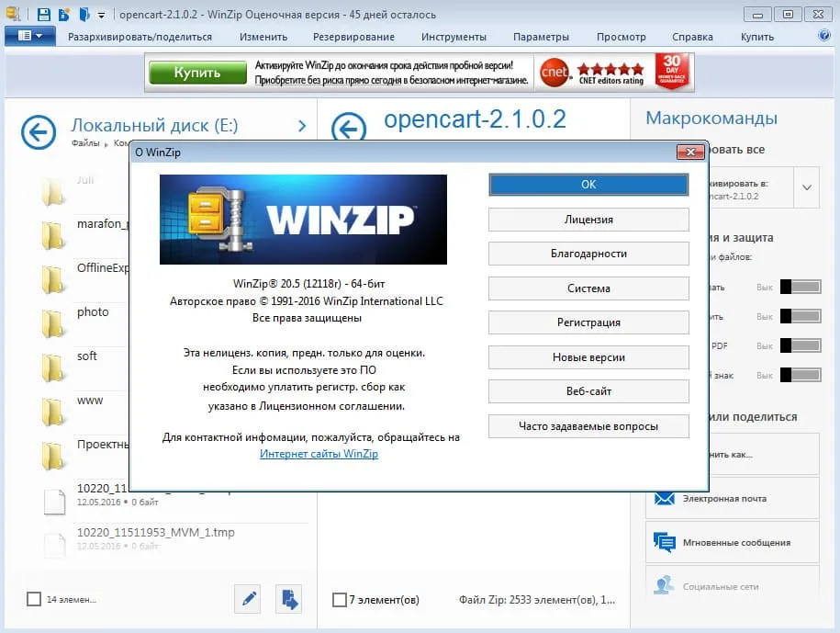Expand the Разархивировать в dropdown arrow
840x633 pixels.
point(807,187)
